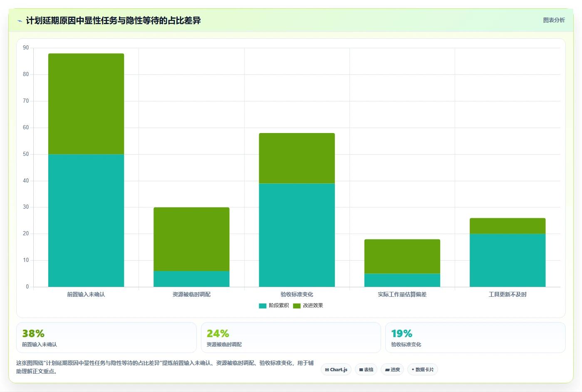Select teal 阶段累积 bar for 工具更新不及时
The width and height of the screenshot is (582, 392).
click(x=508, y=260)
